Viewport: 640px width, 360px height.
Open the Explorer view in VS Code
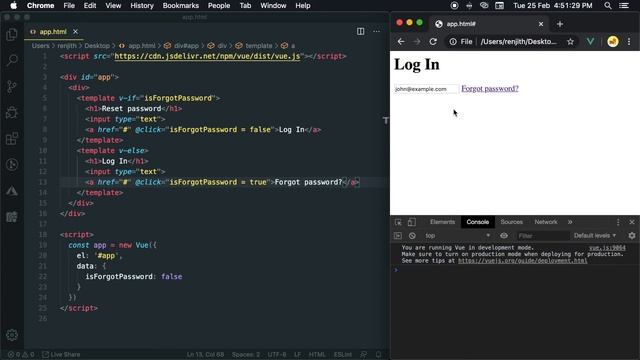(12, 35)
